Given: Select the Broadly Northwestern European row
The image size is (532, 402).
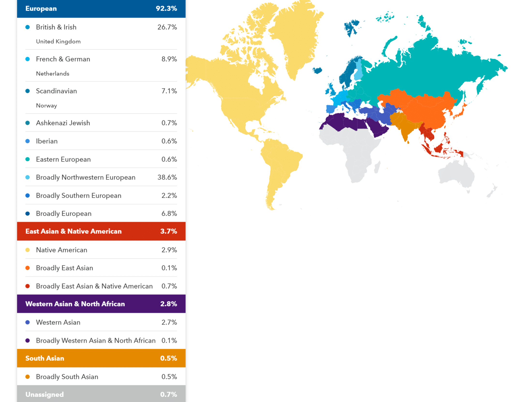Looking at the screenshot, I should click(x=101, y=177).
